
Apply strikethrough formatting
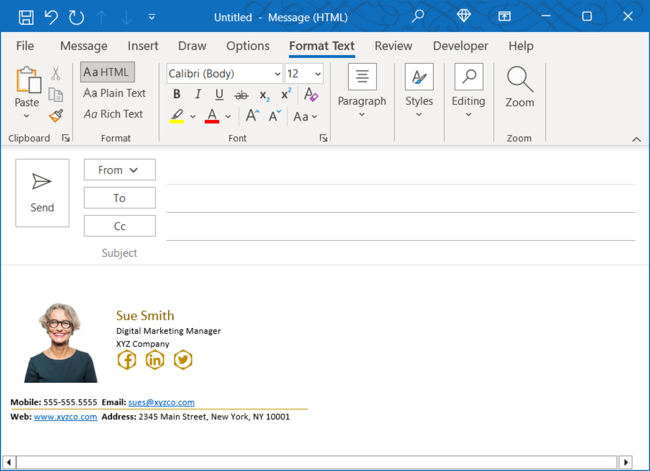(241, 95)
